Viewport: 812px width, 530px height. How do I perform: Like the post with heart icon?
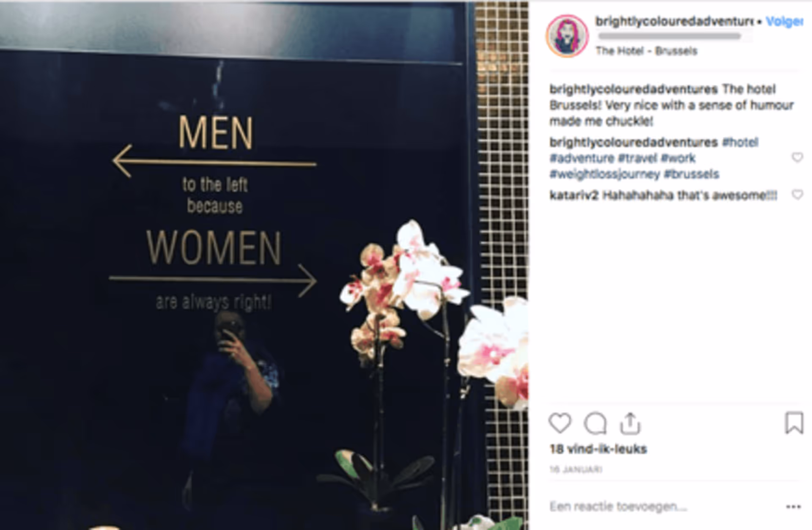[x=560, y=423]
